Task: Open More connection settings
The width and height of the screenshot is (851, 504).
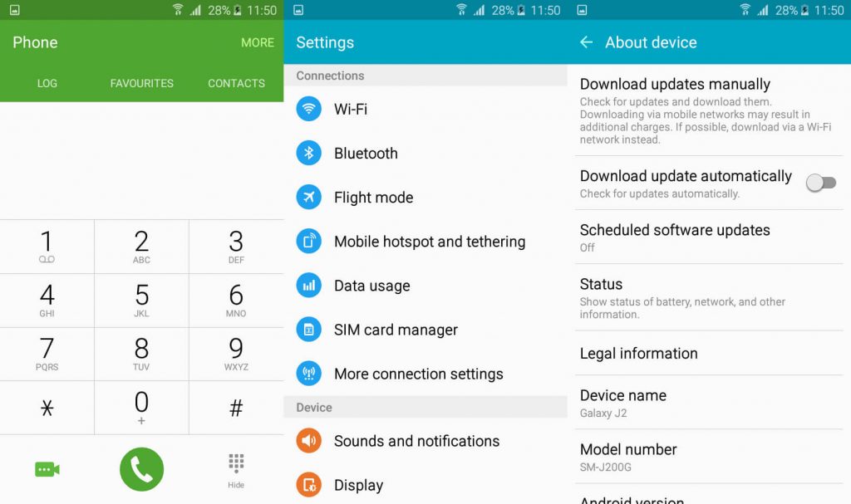Action: 307,374
